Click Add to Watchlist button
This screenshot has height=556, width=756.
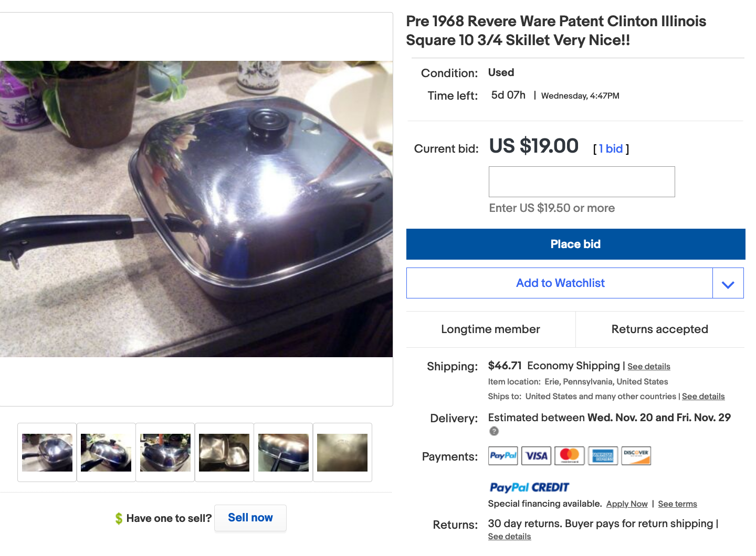click(x=560, y=283)
